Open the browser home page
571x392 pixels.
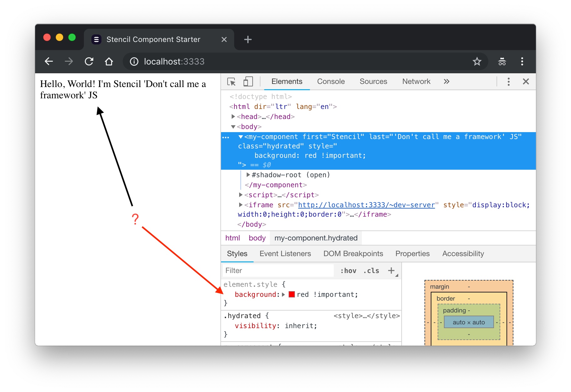click(109, 61)
